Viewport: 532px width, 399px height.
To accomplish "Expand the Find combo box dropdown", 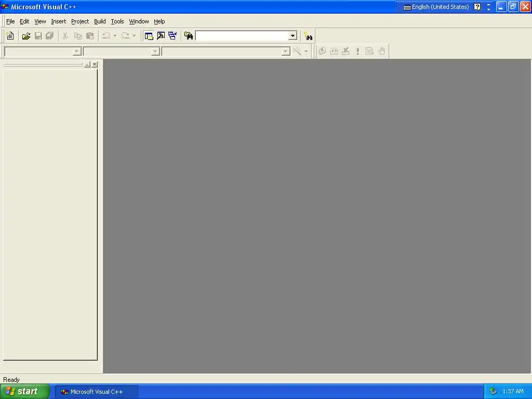I will (x=293, y=36).
